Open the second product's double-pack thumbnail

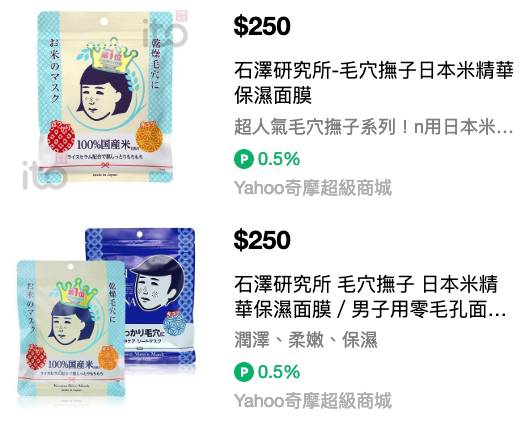click(106, 312)
